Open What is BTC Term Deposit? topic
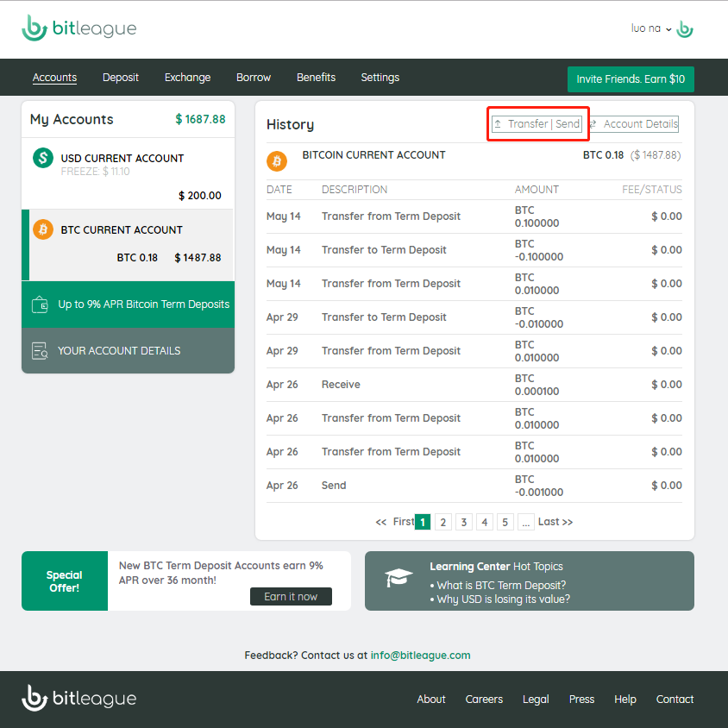The height and width of the screenshot is (728, 728). tap(501, 585)
